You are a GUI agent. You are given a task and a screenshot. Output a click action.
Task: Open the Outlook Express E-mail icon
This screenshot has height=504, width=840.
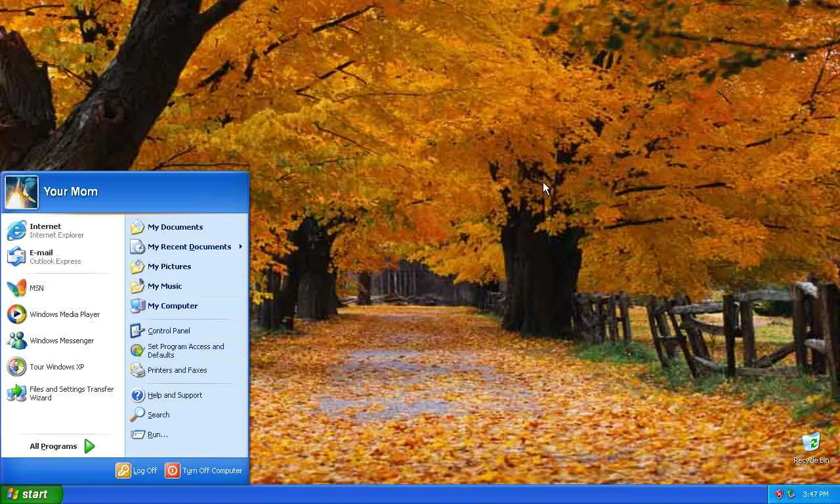(x=16, y=257)
